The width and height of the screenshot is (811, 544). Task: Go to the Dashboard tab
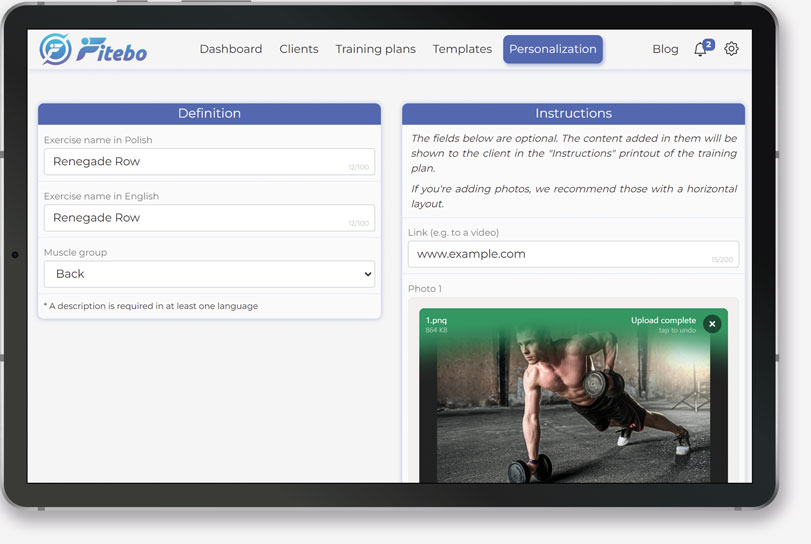(230, 49)
